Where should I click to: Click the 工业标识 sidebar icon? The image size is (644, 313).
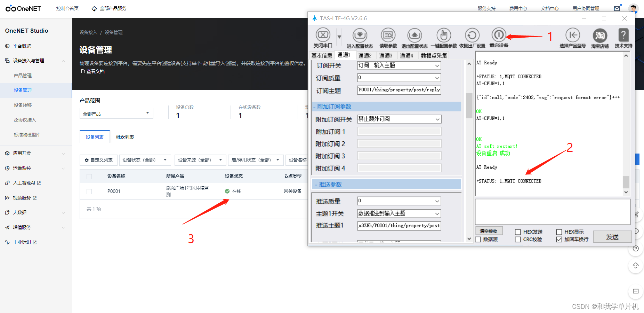pos(7,242)
